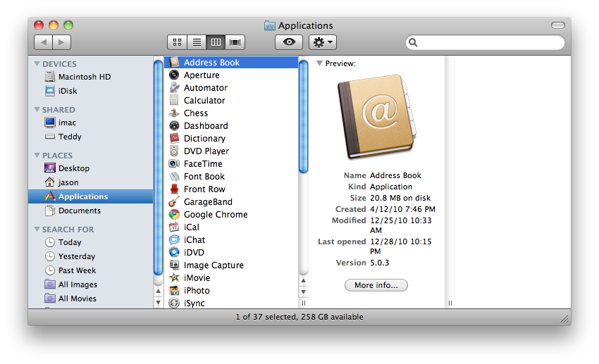Viewport: 599px width, 364px height.
Task: Go back with the left arrow button
Action: pos(44,42)
